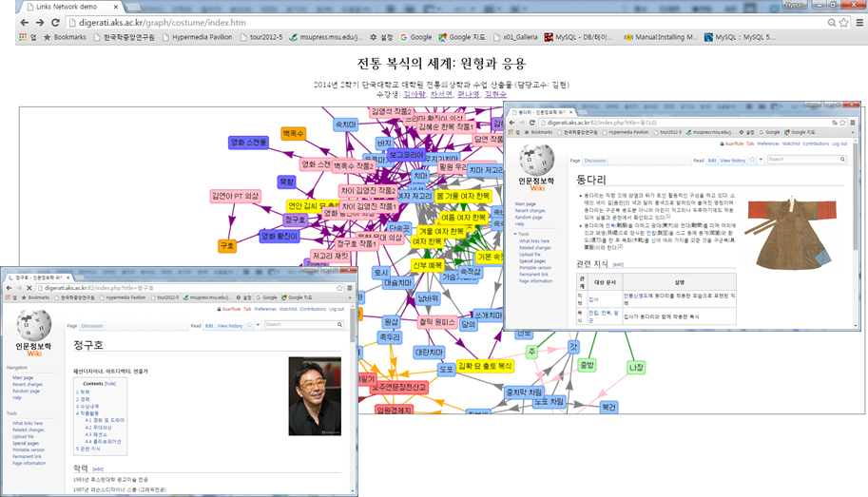The height and width of the screenshot is (497, 868).
Task: Open the Chrome menu in main browser
Action: [x=858, y=22]
